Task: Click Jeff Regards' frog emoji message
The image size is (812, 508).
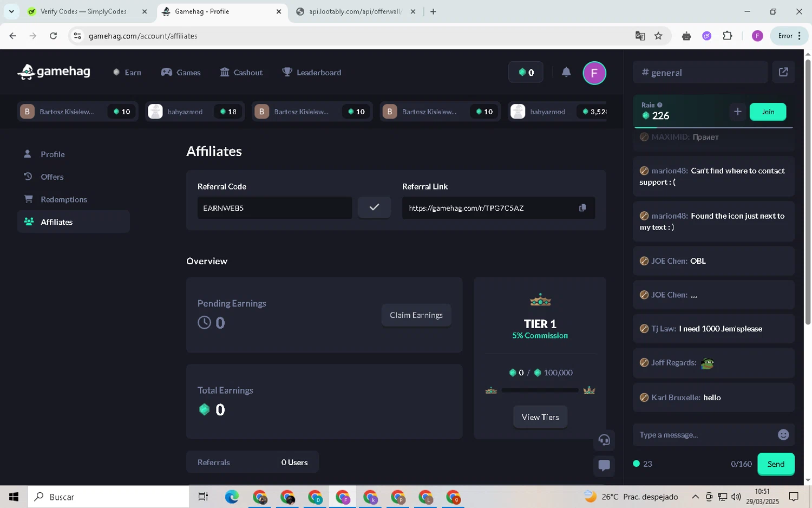Action: 713,363
